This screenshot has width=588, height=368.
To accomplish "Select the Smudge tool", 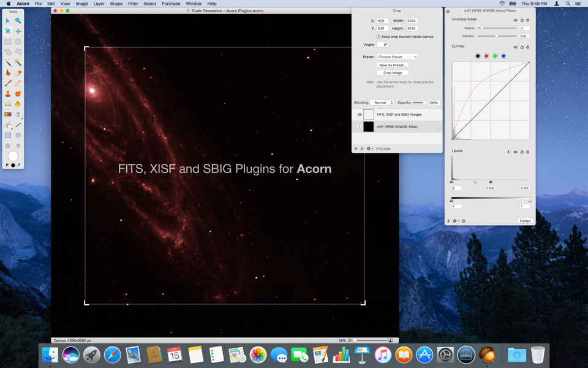I will coord(18,93).
